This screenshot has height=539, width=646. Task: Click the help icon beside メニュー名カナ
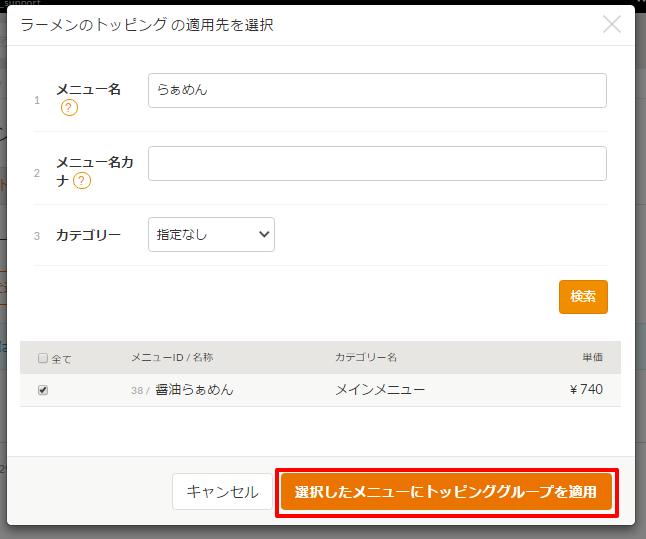[82, 181]
